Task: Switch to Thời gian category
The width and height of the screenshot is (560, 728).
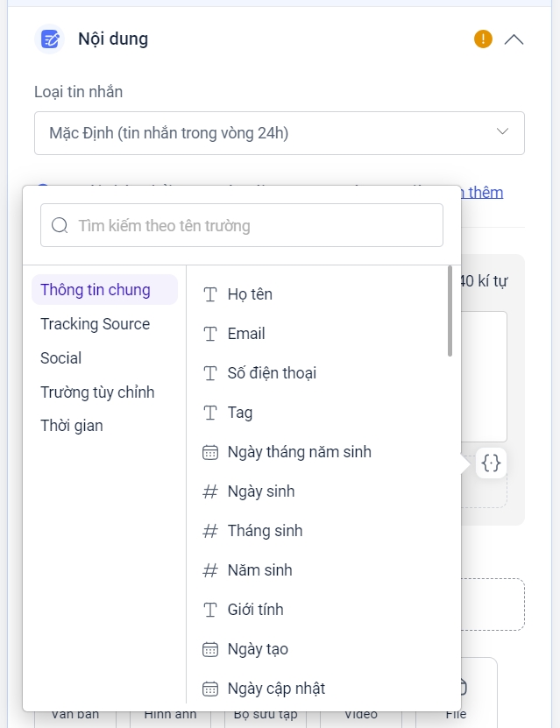Action: pos(72,426)
